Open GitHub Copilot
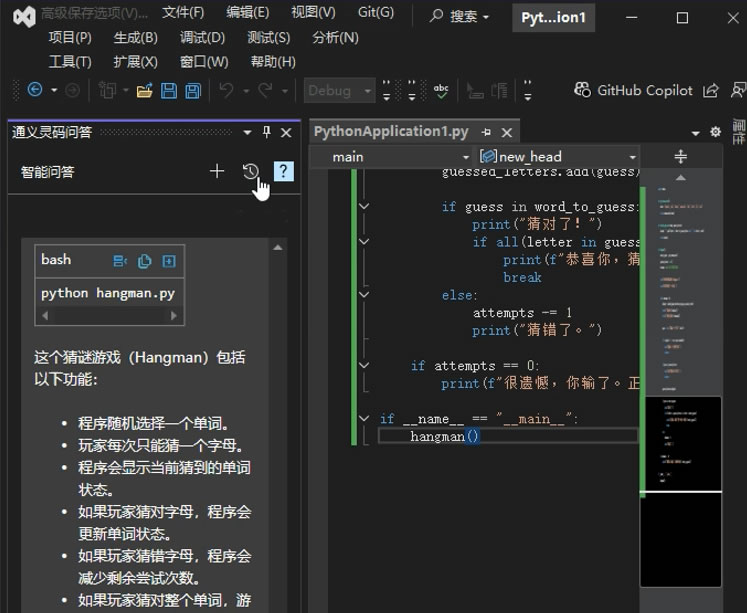The image size is (747, 613). [633, 90]
